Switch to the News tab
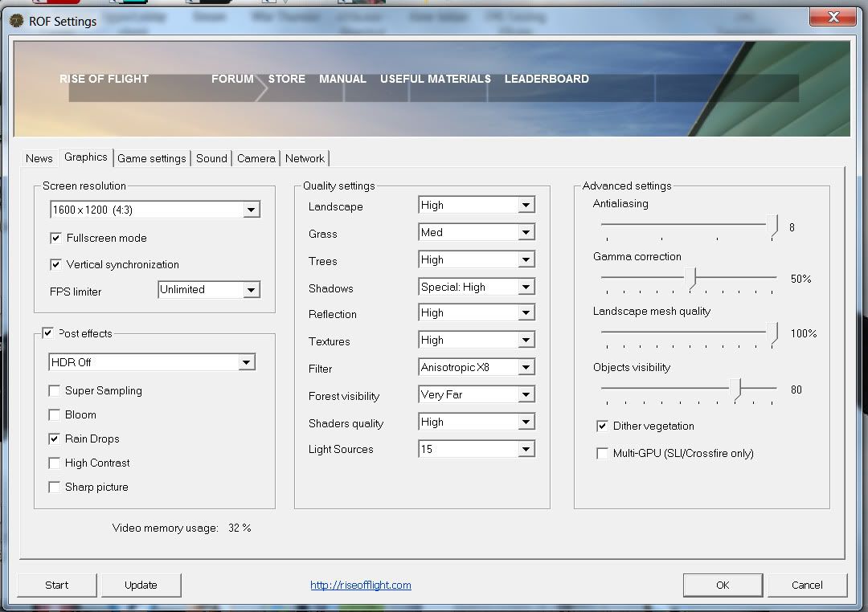 tap(39, 158)
